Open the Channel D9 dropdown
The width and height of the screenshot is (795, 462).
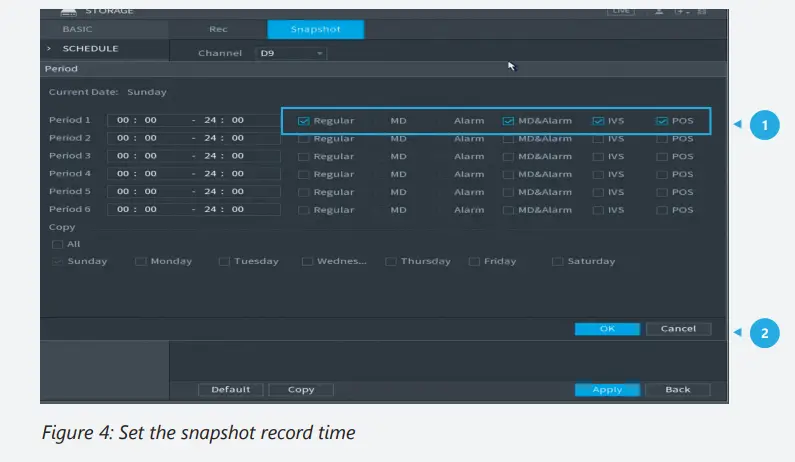(291, 53)
